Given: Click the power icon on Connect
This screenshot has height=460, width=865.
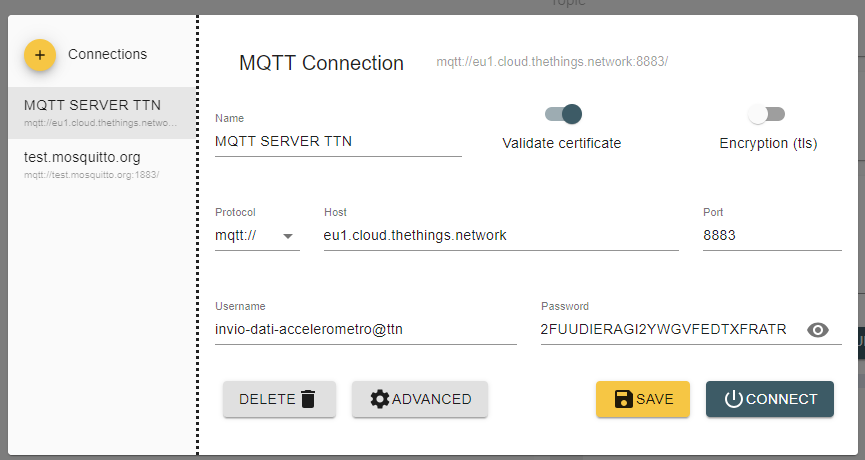Looking at the screenshot, I should (733, 399).
